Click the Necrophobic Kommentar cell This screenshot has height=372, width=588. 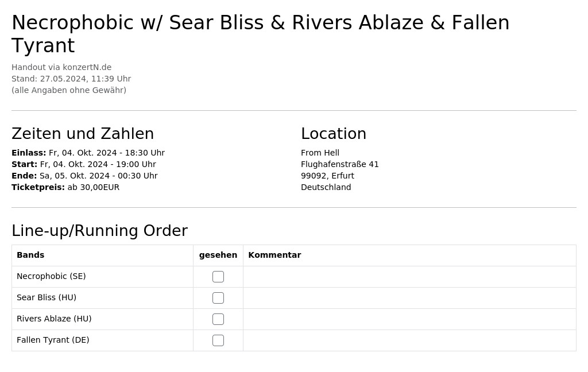pos(409,277)
